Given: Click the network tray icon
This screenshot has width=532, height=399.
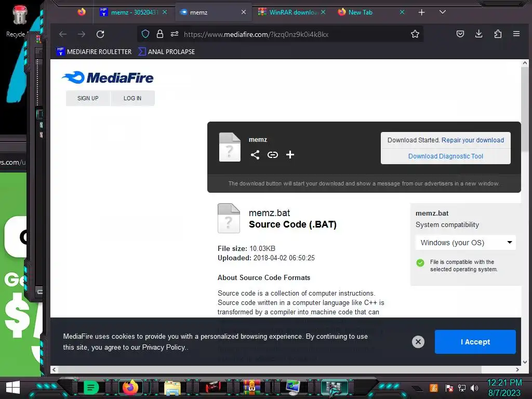Looking at the screenshot, I should (x=462, y=388).
